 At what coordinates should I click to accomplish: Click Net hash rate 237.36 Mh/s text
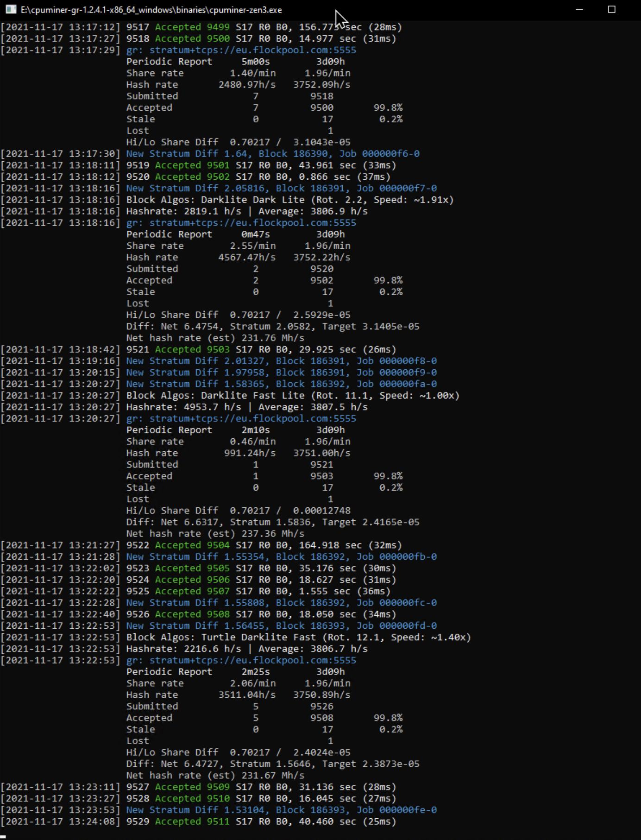pos(215,534)
